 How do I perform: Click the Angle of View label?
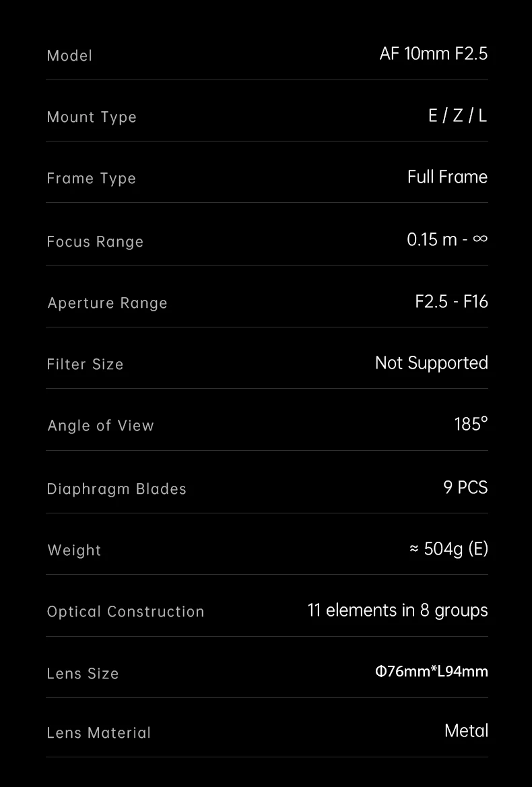click(100, 426)
